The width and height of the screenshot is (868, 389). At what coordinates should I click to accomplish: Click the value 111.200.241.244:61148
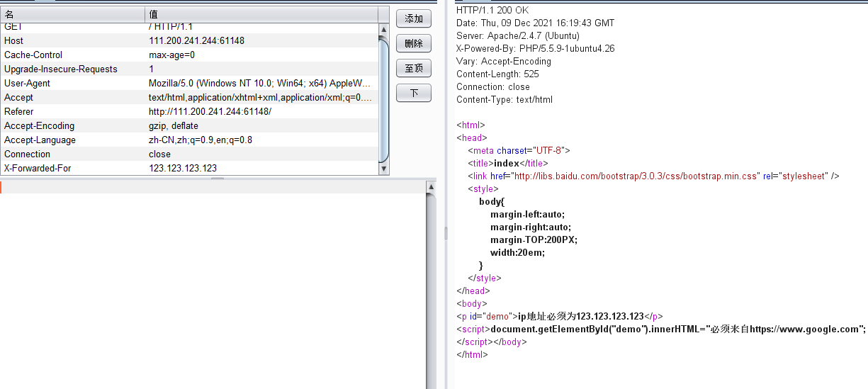coord(196,40)
